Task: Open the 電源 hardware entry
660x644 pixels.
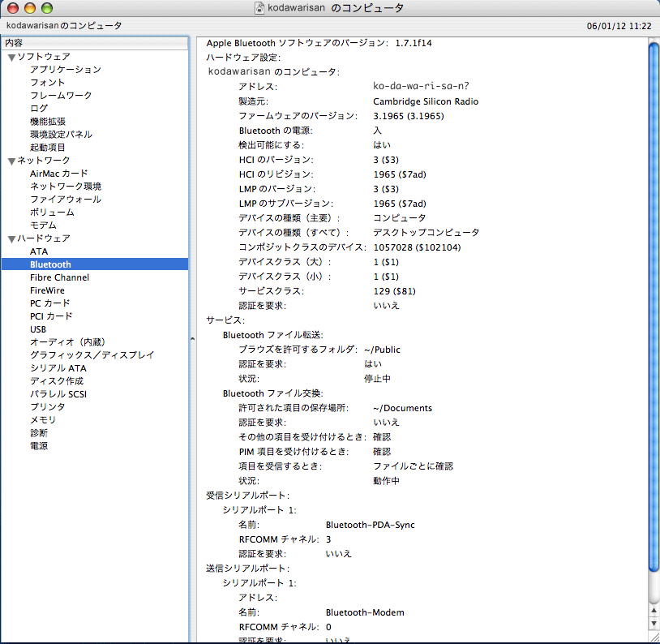Action: click(39, 446)
